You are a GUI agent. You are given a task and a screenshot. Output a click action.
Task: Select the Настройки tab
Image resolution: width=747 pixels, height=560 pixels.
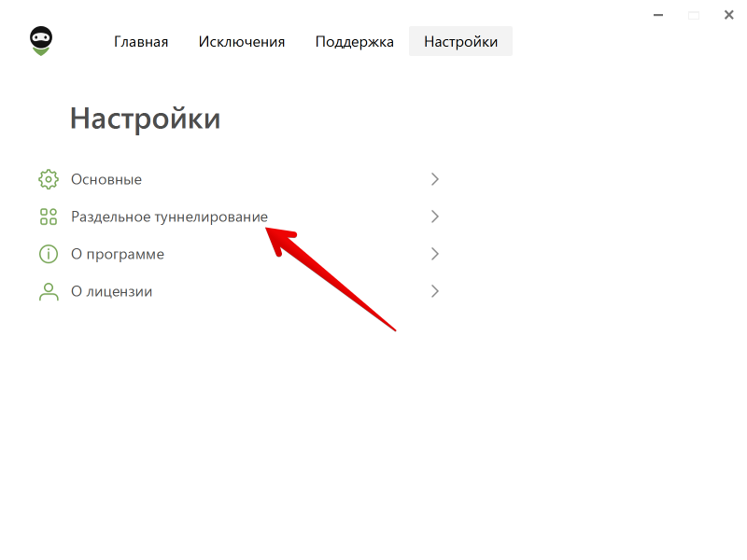point(460,41)
